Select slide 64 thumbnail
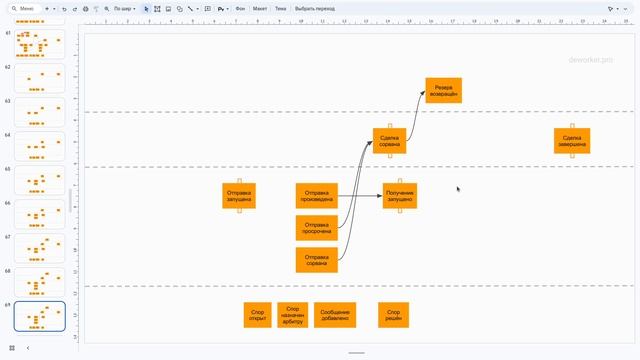 point(40,146)
